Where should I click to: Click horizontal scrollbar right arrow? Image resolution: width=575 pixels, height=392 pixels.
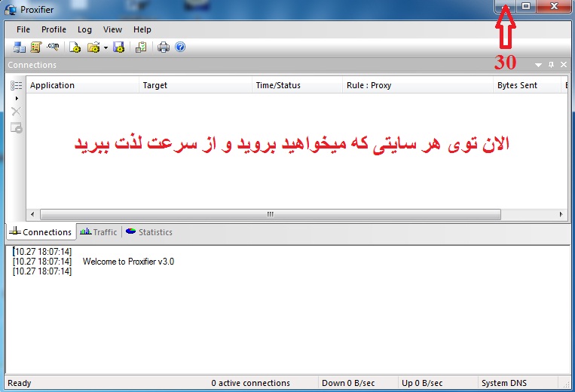point(561,214)
